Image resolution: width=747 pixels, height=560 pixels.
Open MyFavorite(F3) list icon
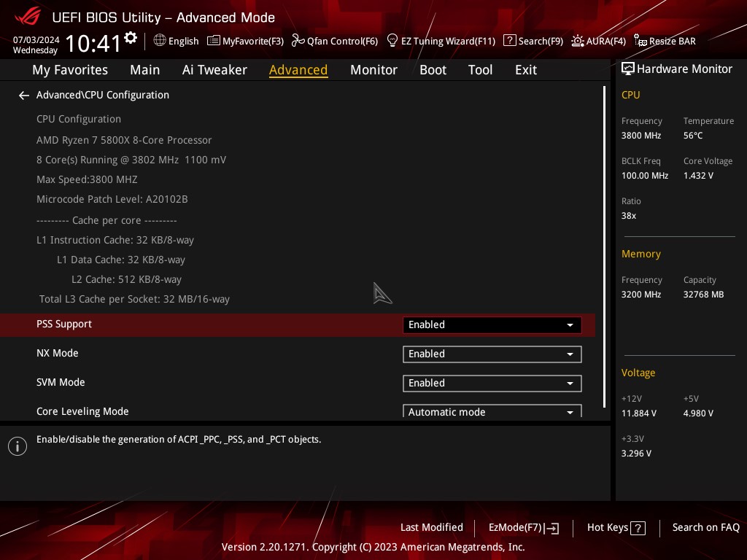pyautogui.click(x=214, y=41)
